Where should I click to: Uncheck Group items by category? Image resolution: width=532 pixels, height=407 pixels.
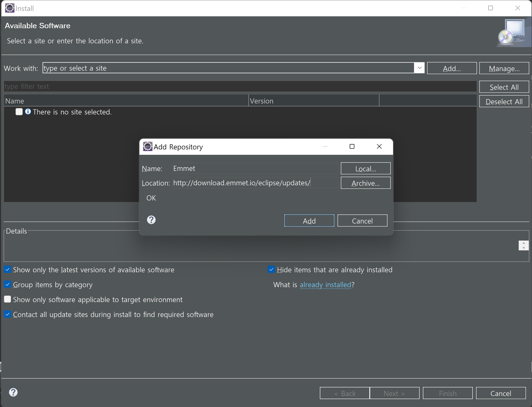(7, 284)
